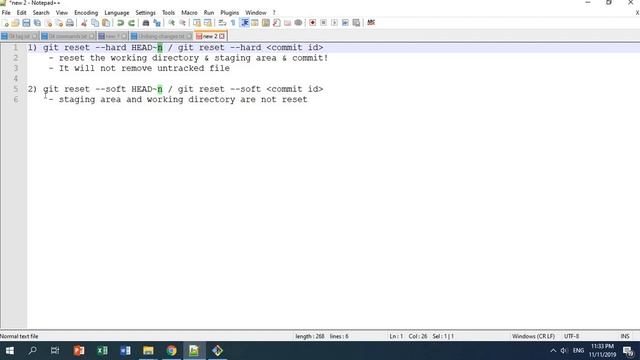Screen dimensions: 640x360
Task: Print the document with the printer icon
Action: [70, 23]
